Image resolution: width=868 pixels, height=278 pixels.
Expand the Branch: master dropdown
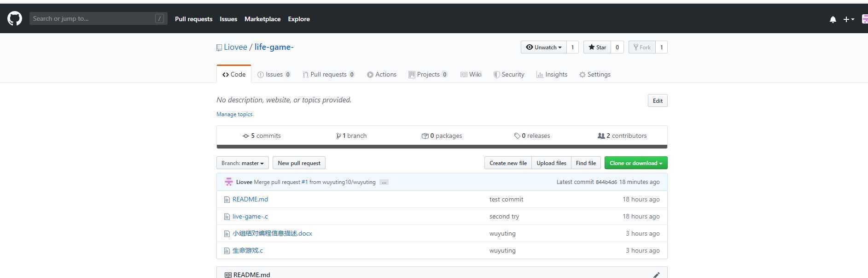coord(243,163)
